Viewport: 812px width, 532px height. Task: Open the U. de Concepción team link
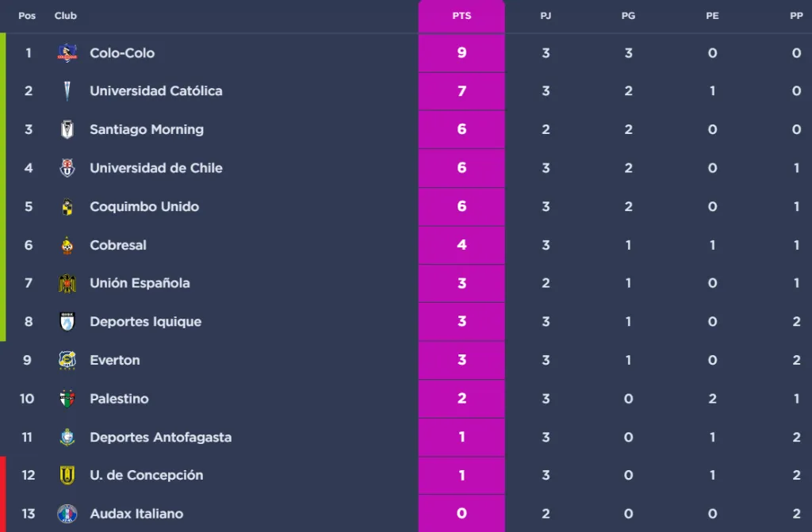point(146,475)
